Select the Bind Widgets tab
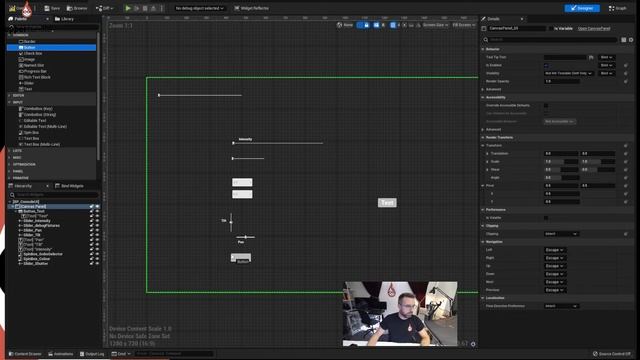This screenshot has width=640, height=360. point(69,186)
